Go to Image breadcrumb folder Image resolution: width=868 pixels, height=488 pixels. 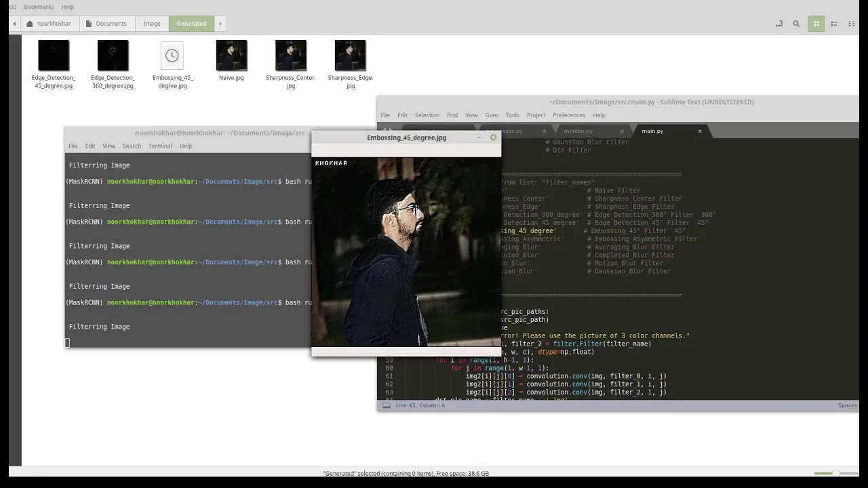[x=152, y=24]
